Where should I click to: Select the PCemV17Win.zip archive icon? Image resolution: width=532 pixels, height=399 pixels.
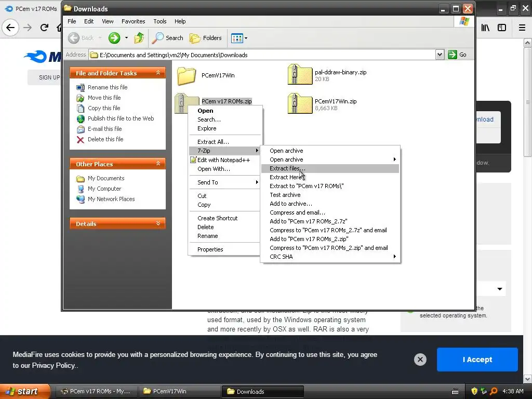point(300,103)
